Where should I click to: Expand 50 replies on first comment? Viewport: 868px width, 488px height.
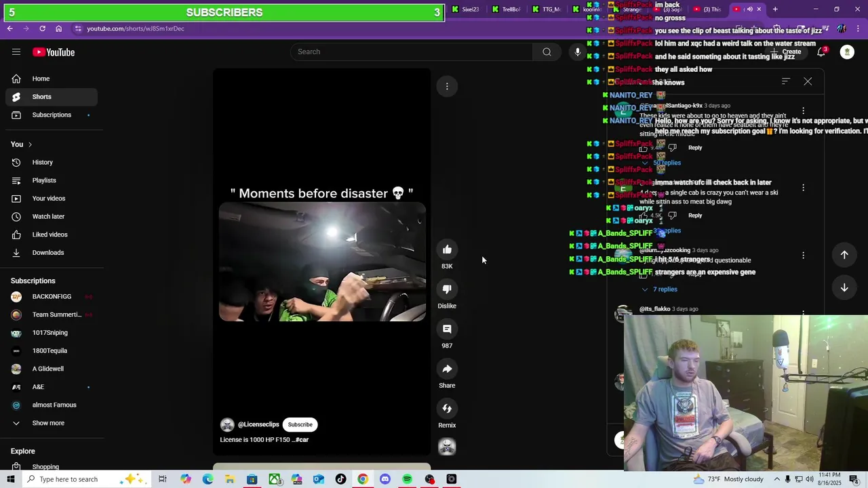pos(662,163)
